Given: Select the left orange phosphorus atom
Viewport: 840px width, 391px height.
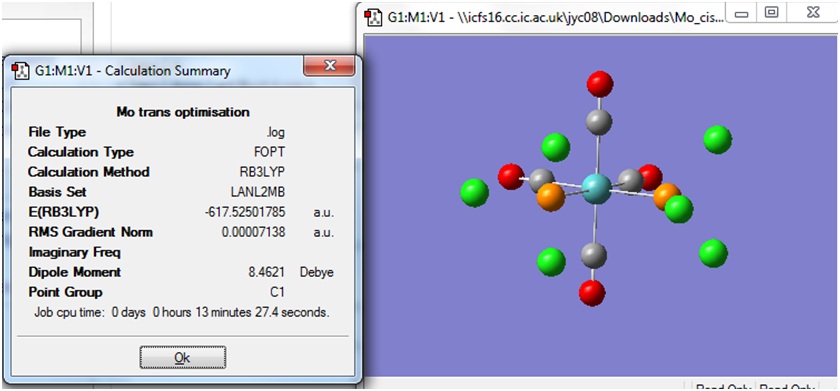Looking at the screenshot, I should [551, 197].
